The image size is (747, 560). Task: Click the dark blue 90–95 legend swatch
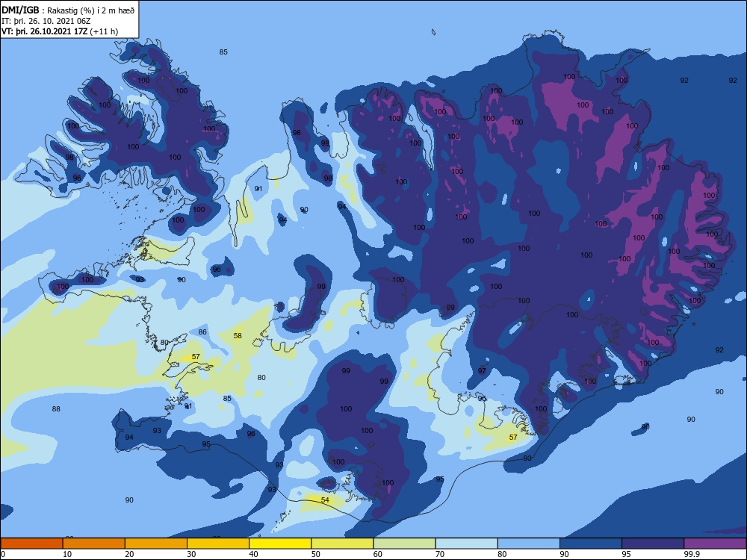point(591,544)
